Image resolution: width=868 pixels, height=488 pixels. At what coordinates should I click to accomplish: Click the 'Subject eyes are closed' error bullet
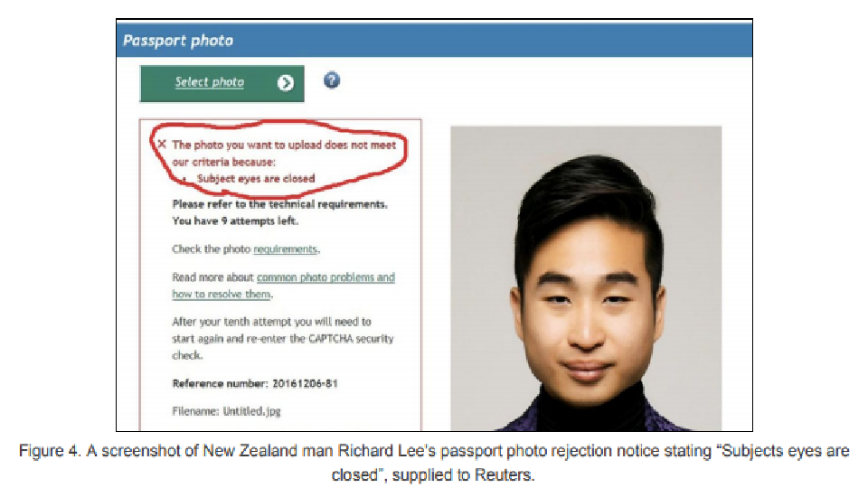click(x=256, y=179)
